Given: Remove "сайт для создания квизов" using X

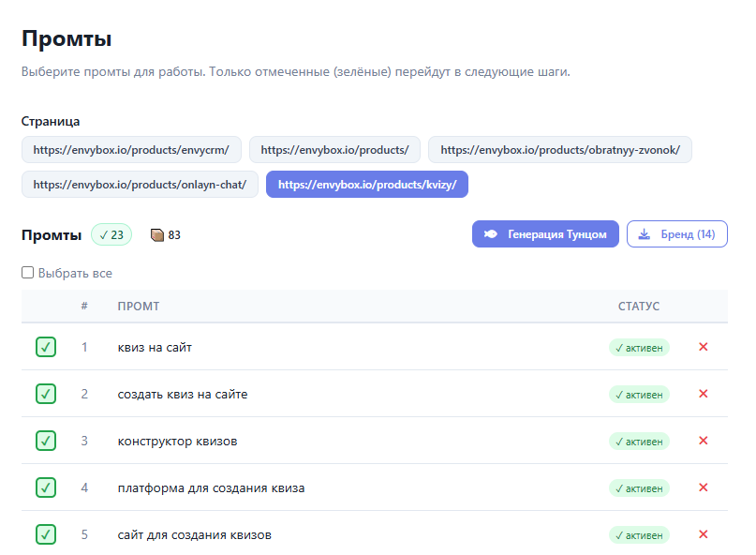Looking at the screenshot, I should coord(704,534).
